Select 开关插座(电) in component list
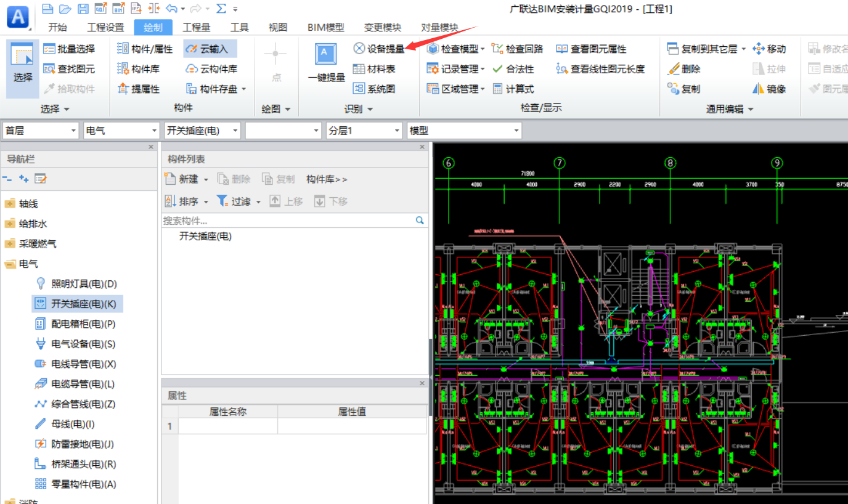The image size is (848, 504). click(x=205, y=236)
